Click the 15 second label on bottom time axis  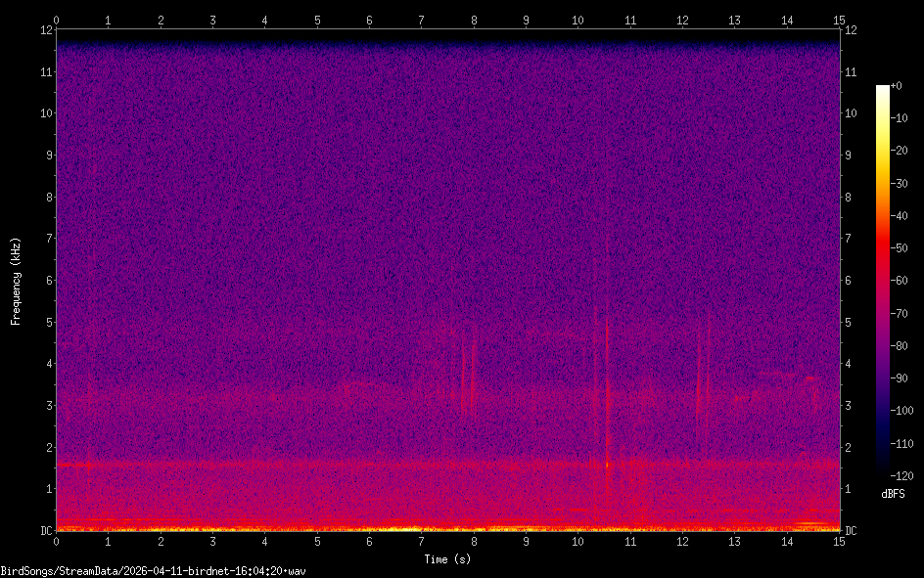[838, 541]
